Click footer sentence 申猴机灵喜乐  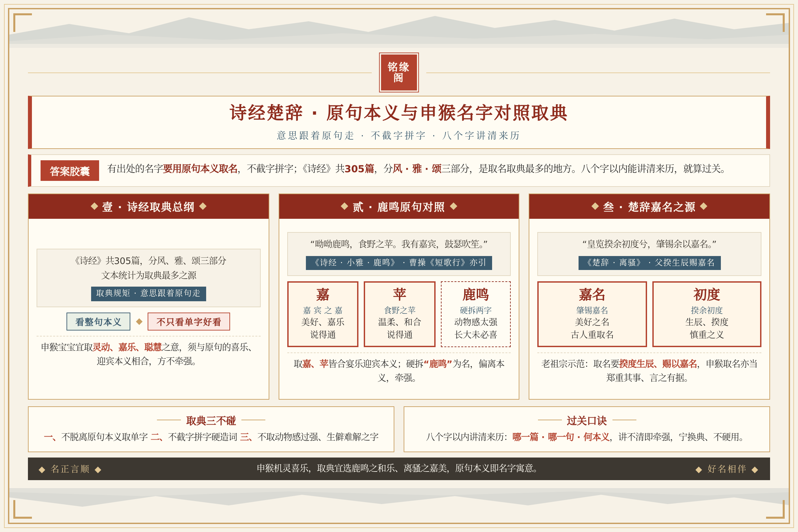click(x=399, y=468)
